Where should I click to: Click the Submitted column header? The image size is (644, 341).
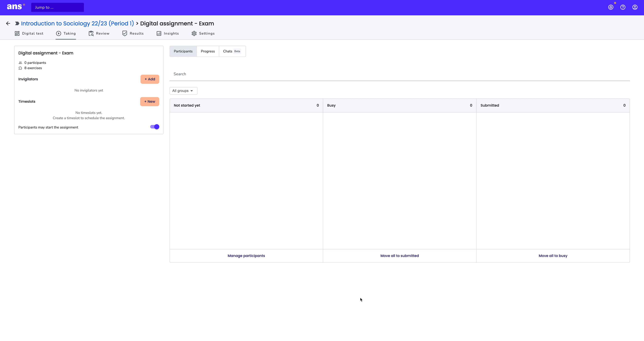tap(553, 105)
